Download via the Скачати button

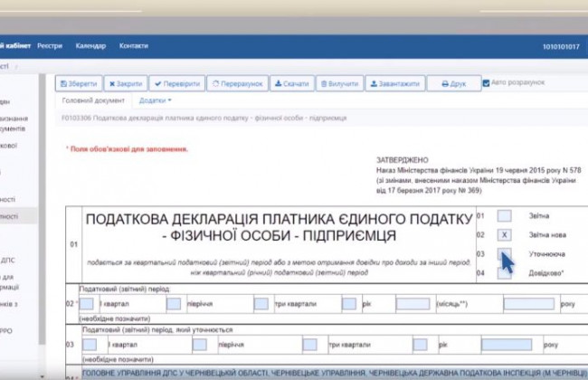tap(292, 83)
